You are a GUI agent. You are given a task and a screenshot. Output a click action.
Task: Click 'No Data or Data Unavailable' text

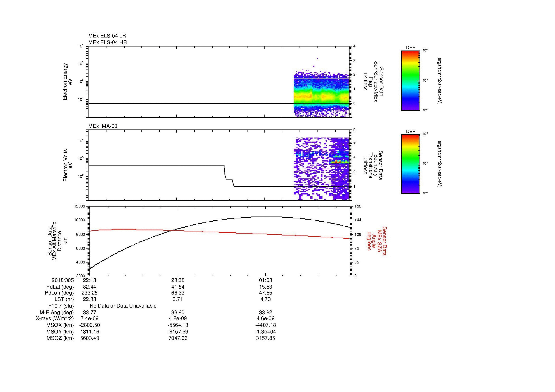(123, 306)
